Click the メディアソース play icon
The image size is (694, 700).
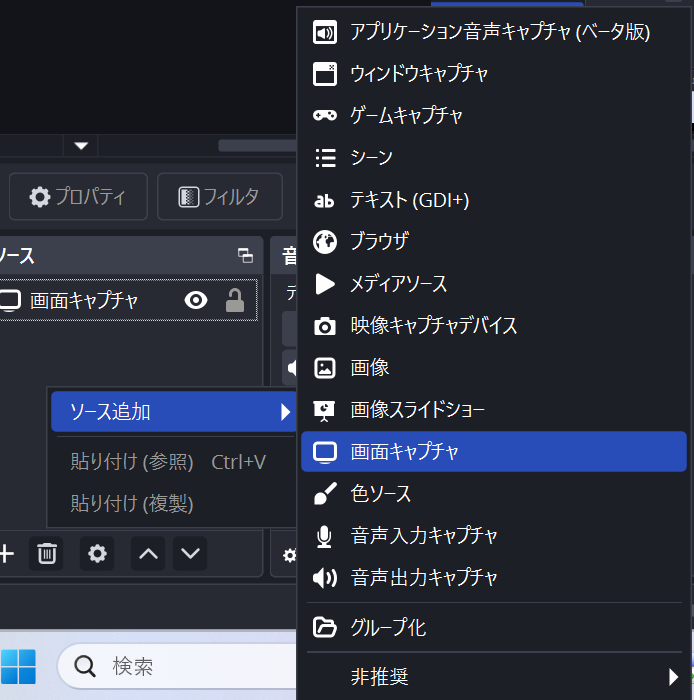[325, 284]
